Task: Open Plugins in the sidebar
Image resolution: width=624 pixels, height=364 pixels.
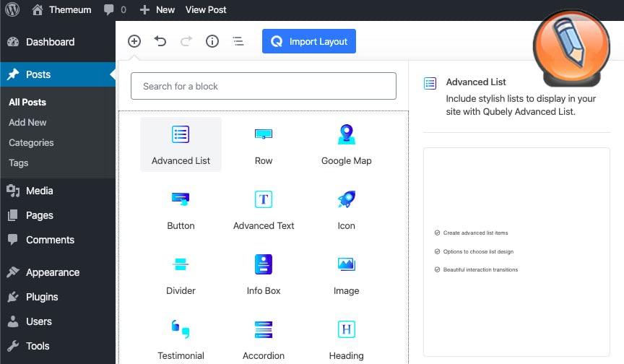Action: pyautogui.click(x=58, y=297)
